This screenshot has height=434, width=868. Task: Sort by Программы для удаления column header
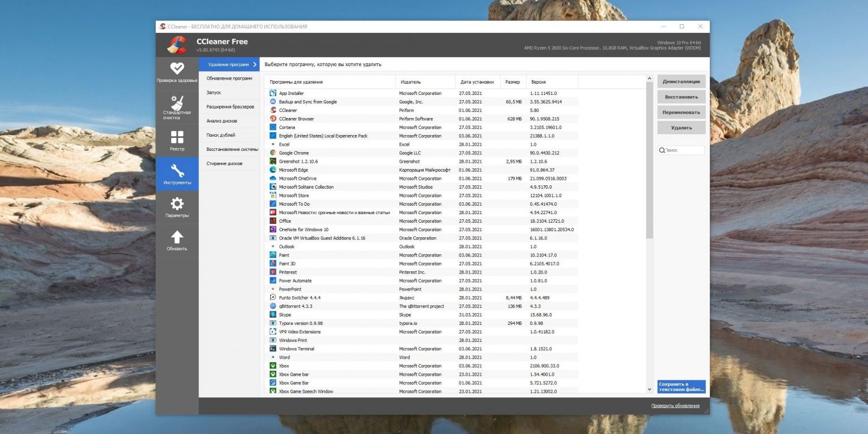(x=330, y=82)
